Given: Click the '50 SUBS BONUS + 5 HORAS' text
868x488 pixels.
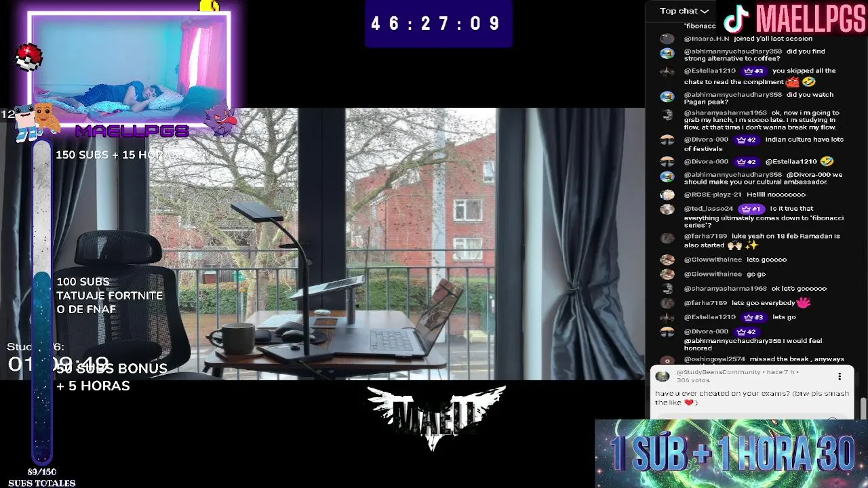Looking at the screenshot, I should [112, 378].
